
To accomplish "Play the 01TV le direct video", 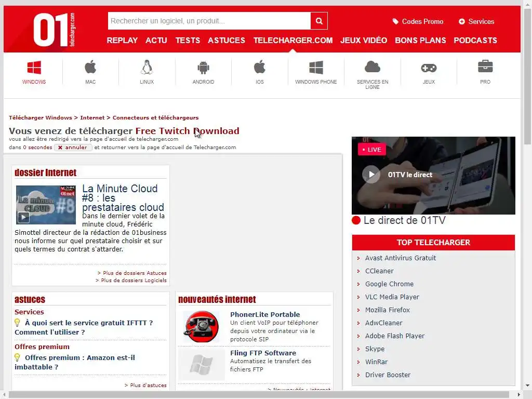I will (x=371, y=175).
